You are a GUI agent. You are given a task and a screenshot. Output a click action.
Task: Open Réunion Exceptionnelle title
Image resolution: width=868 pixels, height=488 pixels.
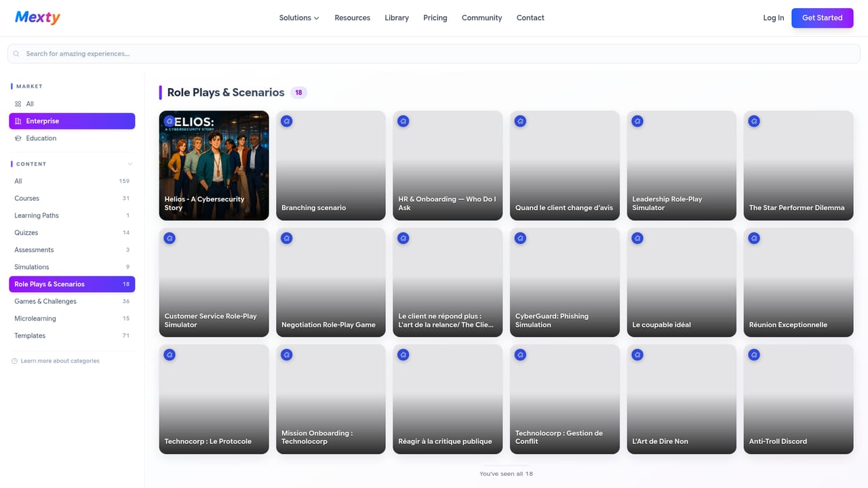pos(788,325)
